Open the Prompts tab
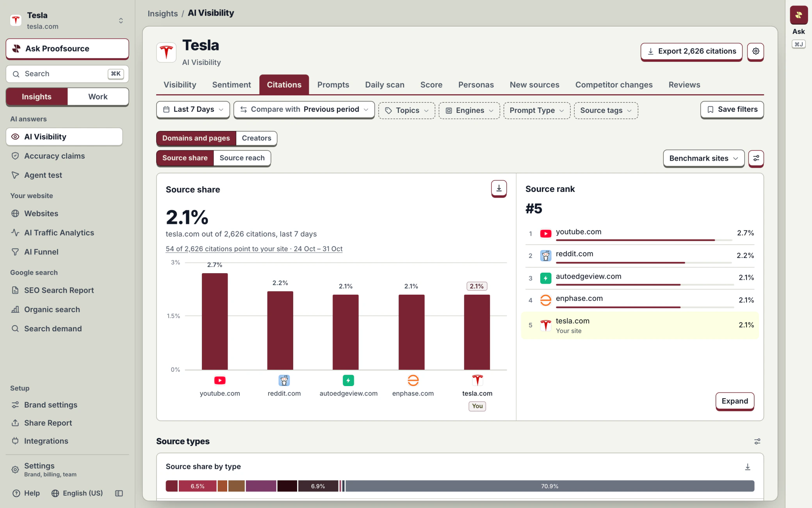 [x=333, y=85]
